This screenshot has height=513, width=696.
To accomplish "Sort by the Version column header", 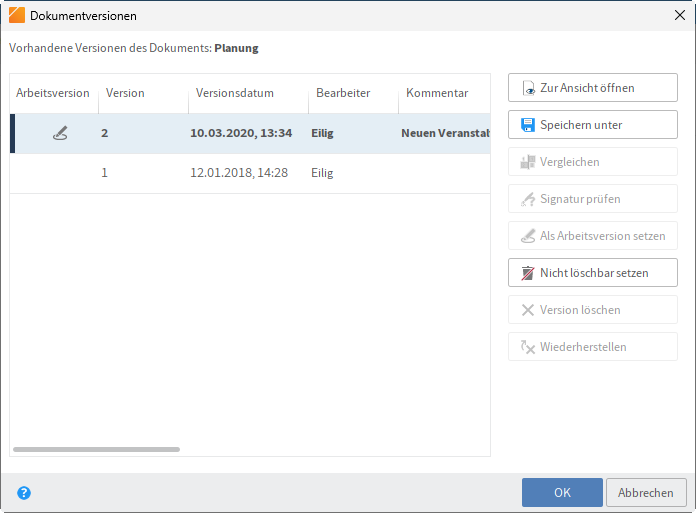I will point(126,93).
